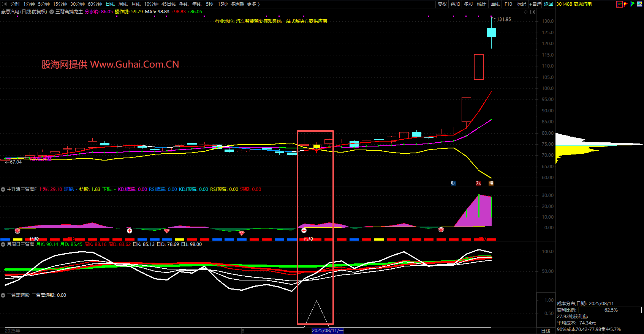The image size is (644, 334).
Task: Click the 67.04 low price label
Action: coord(16,162)
